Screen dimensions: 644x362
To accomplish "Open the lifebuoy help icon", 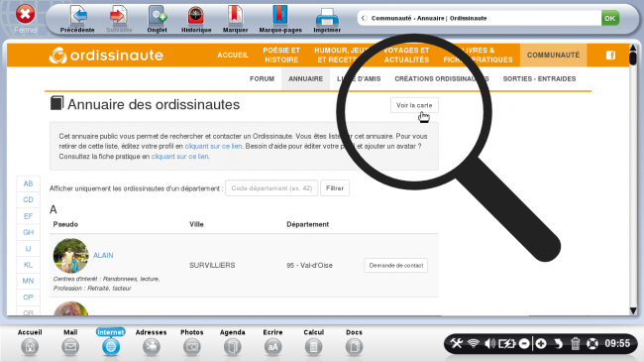I will 592,343.
